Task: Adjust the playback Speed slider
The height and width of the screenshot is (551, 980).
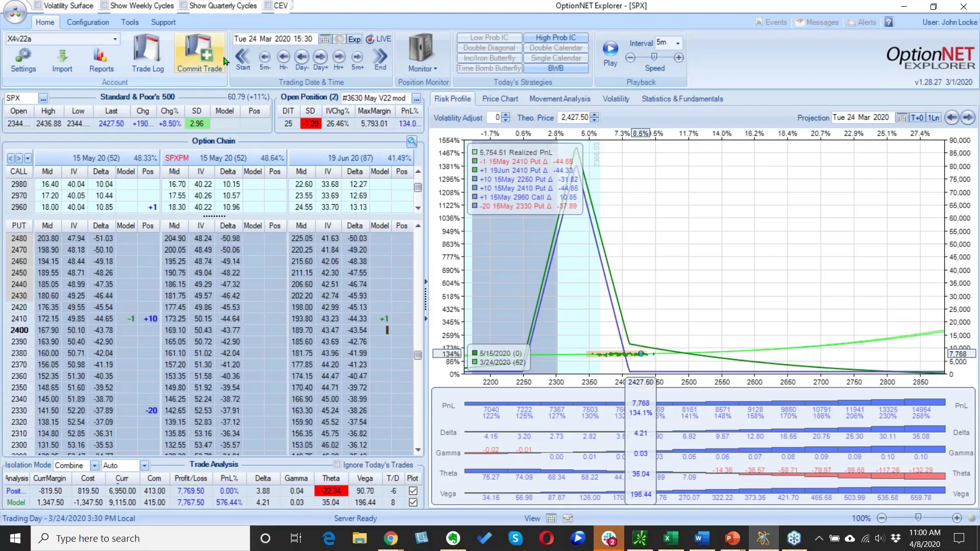Action: click(654, 57)
